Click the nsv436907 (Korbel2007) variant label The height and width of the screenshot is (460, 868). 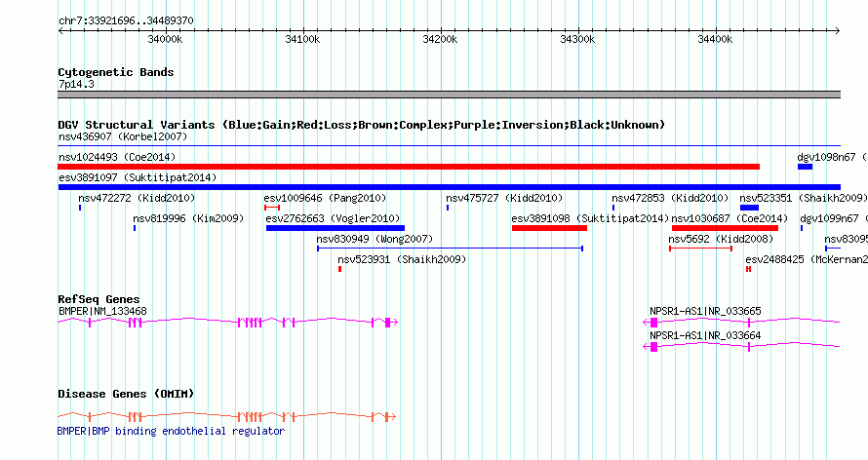tap(123, 136)
